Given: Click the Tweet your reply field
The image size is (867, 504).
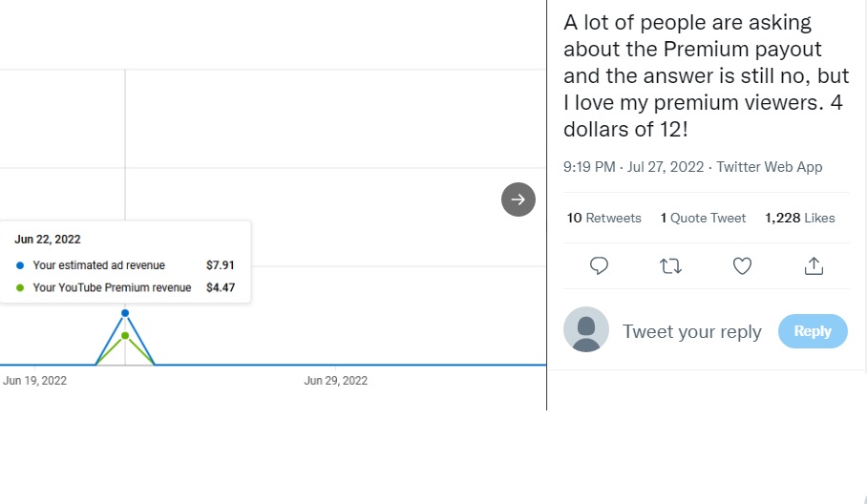Looking at the screenshot, I should coord(691,331).
